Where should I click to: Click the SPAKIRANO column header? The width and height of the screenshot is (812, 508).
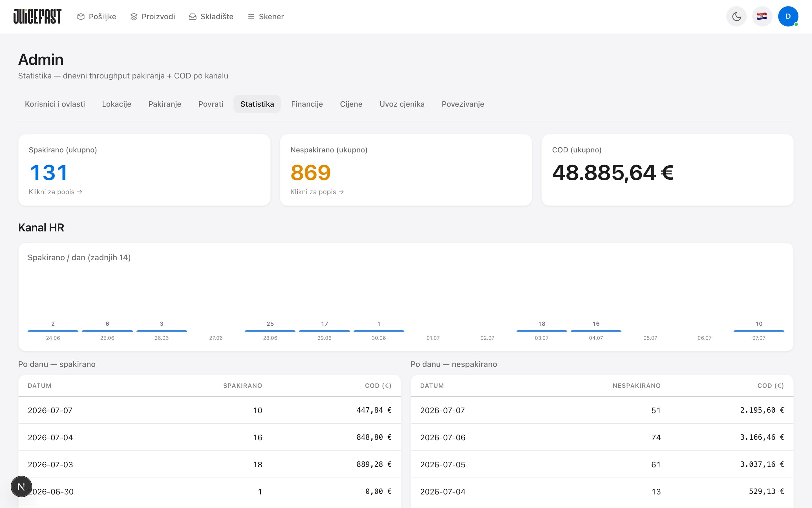click(242, 386)
